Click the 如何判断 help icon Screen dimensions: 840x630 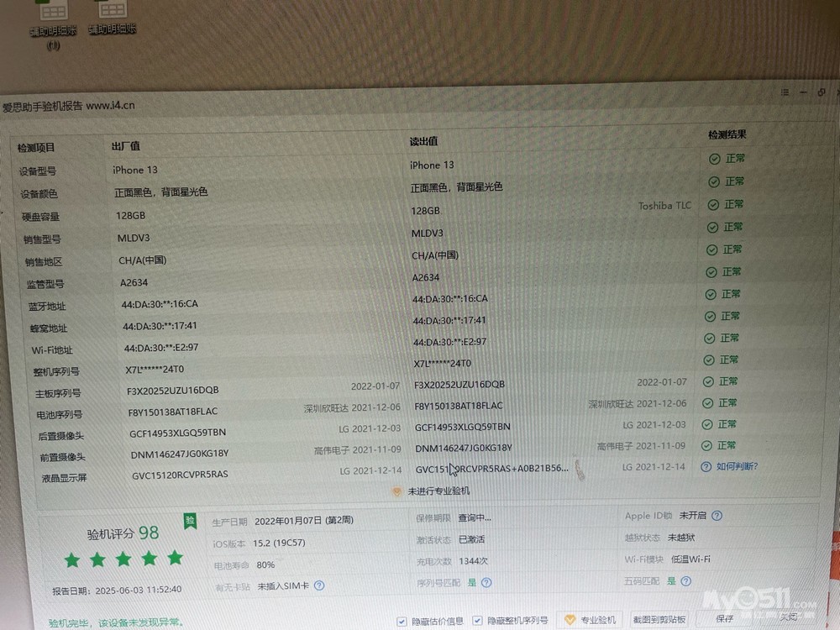pyautogui.click(x=706, y=467)
